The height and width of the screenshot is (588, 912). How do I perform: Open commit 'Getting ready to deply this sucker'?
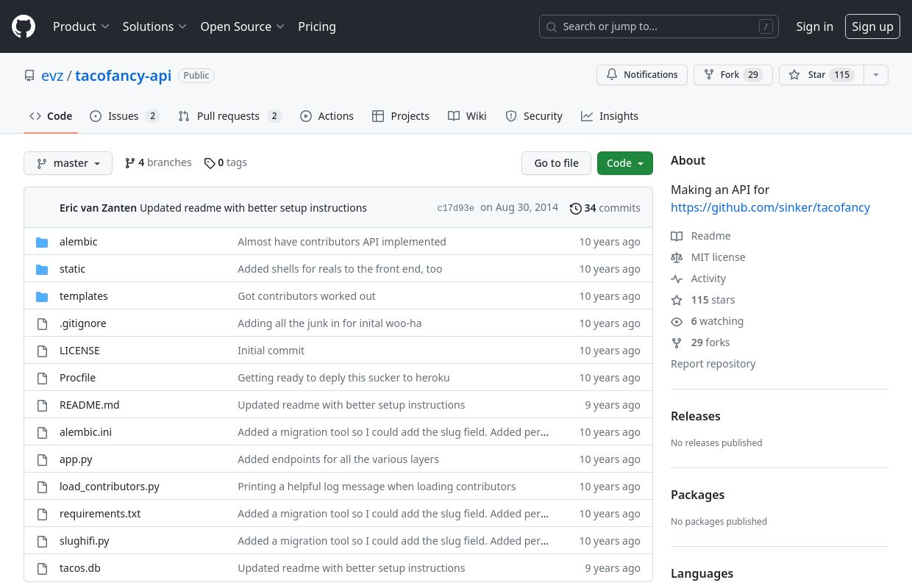(x=343, y=378)
